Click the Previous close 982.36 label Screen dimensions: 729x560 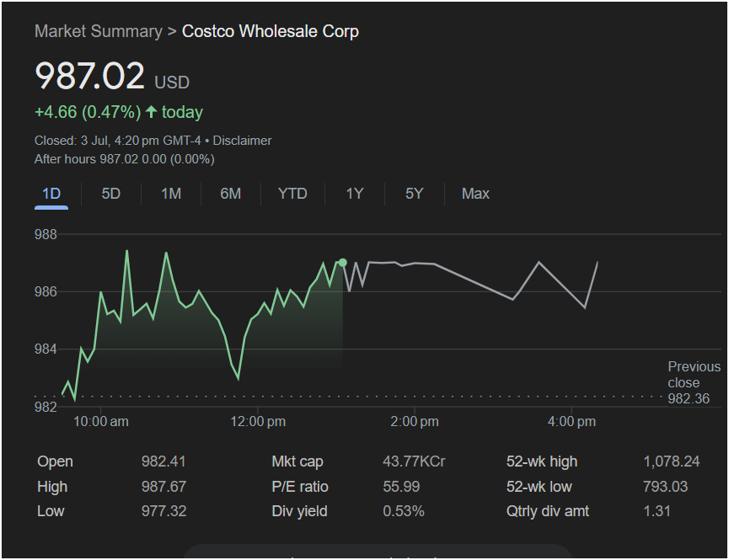[694, 382]
